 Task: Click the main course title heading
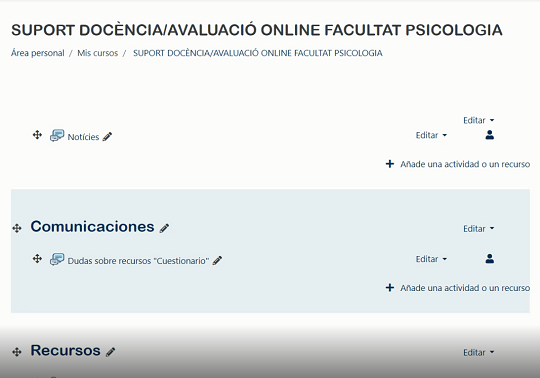[x=257, y=30]
